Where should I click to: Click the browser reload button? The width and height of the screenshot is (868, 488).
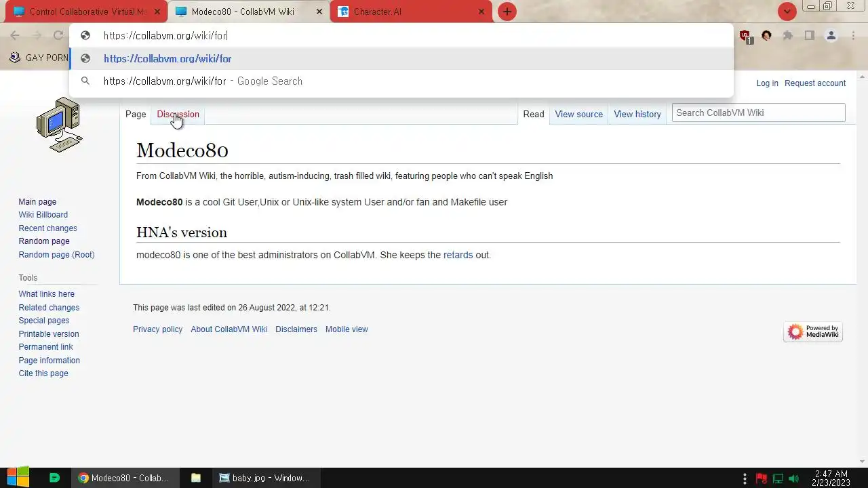[x=58, y=36]
